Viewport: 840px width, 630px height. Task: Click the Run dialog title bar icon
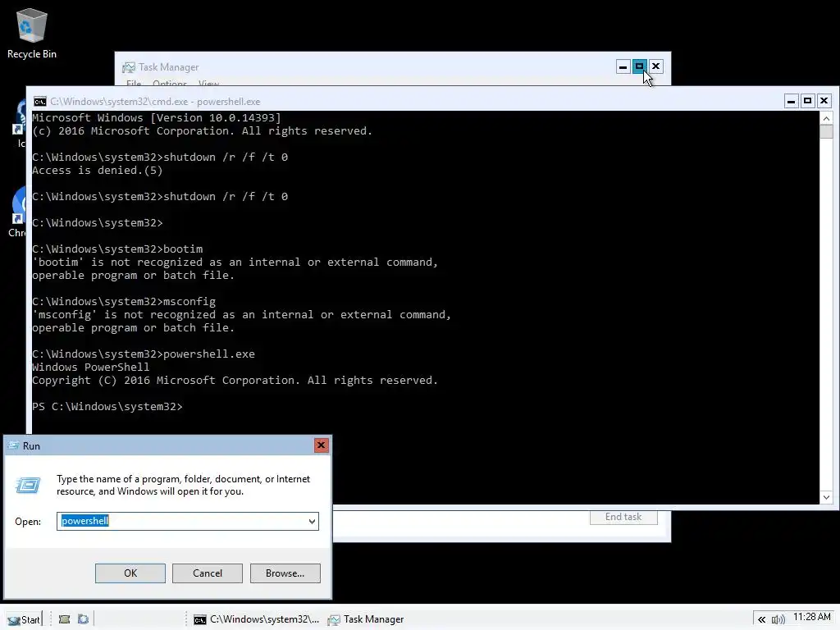pos(13,445)
